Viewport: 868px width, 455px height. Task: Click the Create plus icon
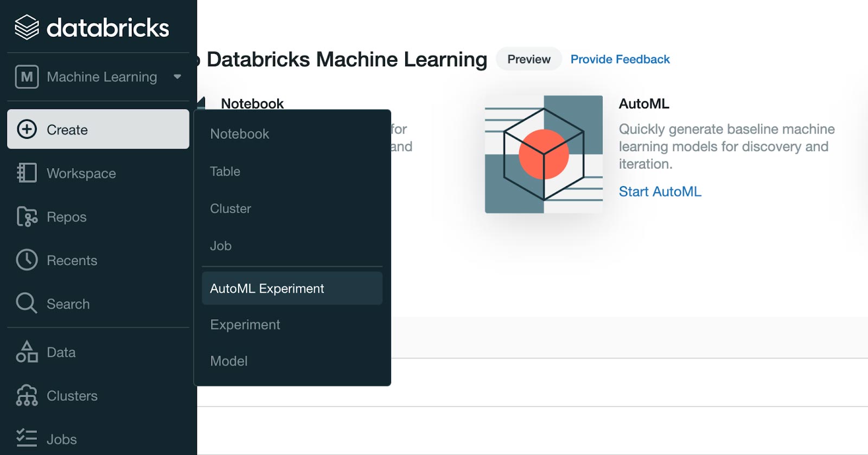[27, 129]
